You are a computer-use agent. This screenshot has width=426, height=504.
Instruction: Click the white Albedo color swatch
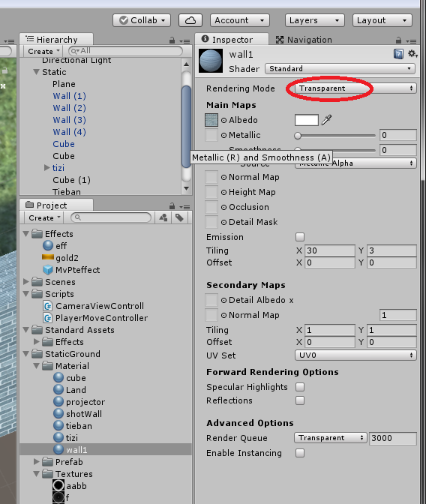[307, 120]
